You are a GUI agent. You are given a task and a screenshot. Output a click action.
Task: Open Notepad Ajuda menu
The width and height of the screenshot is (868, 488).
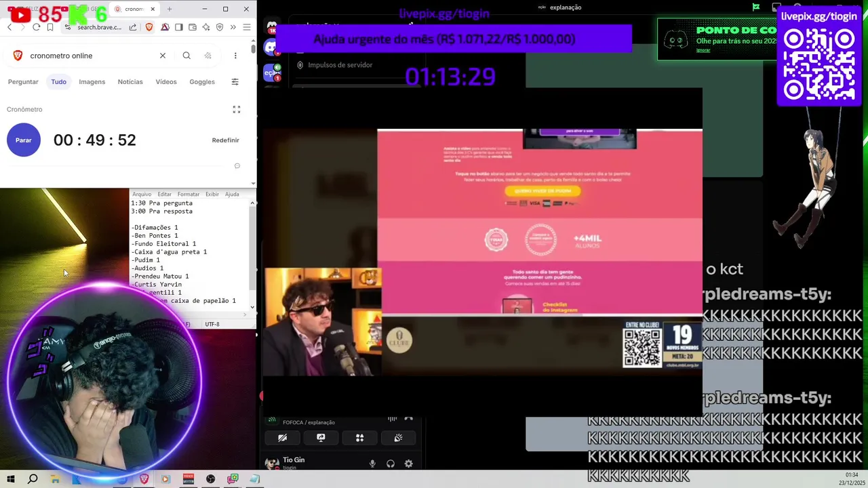coord(232,195)
